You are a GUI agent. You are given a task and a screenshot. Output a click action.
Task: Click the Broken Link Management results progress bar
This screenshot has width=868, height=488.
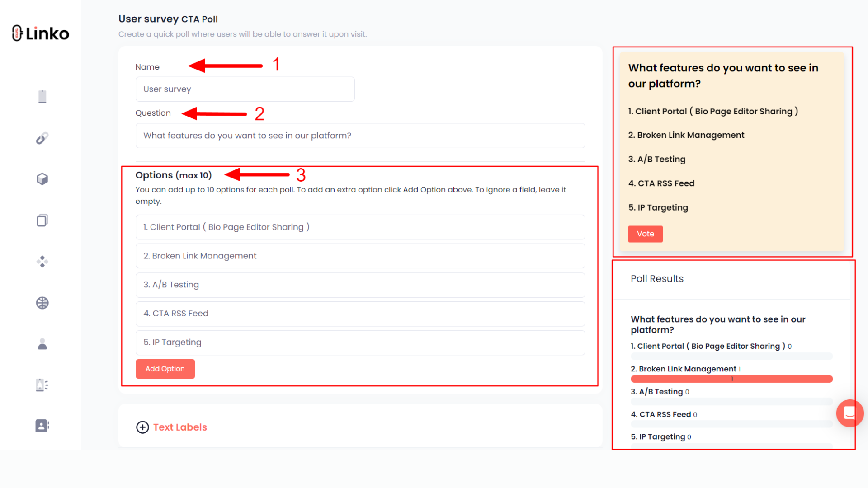[x=731, y=379]
